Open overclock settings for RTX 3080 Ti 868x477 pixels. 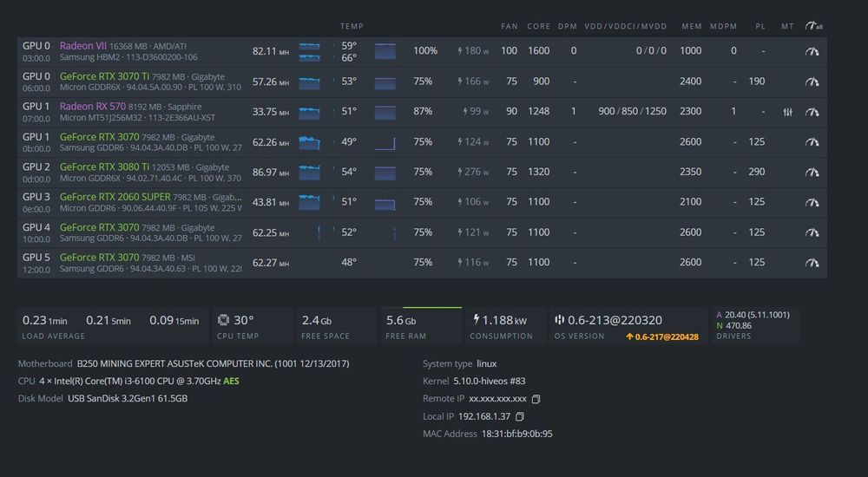812,172
